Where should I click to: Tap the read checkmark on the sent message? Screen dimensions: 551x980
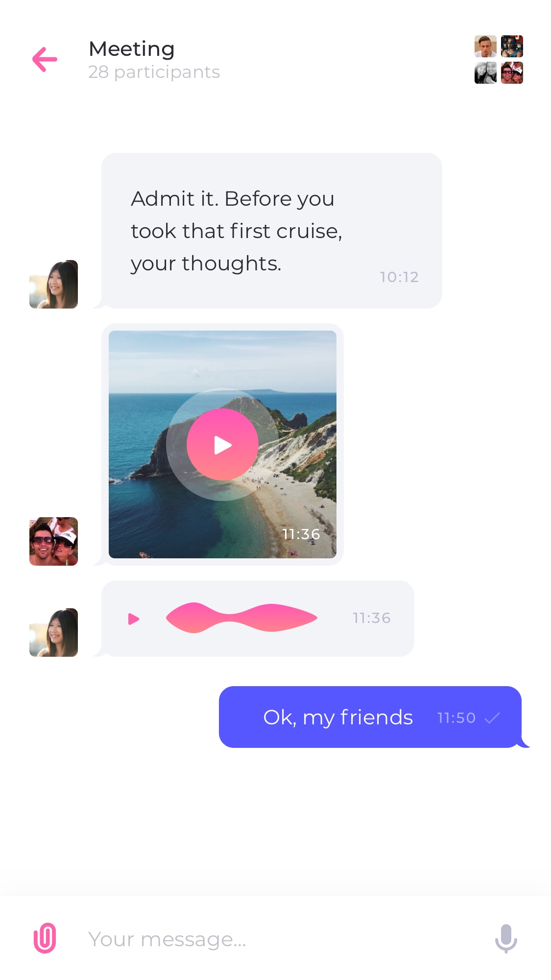492,718
